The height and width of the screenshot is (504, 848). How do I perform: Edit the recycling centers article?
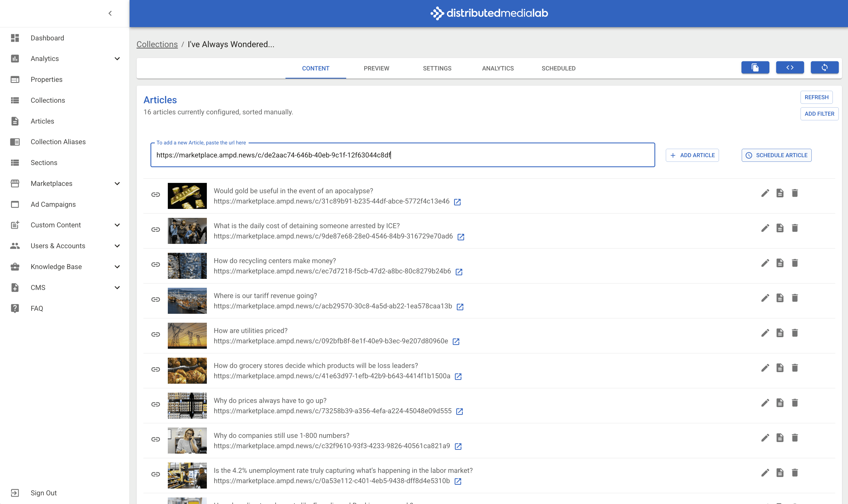coord(765,263)
